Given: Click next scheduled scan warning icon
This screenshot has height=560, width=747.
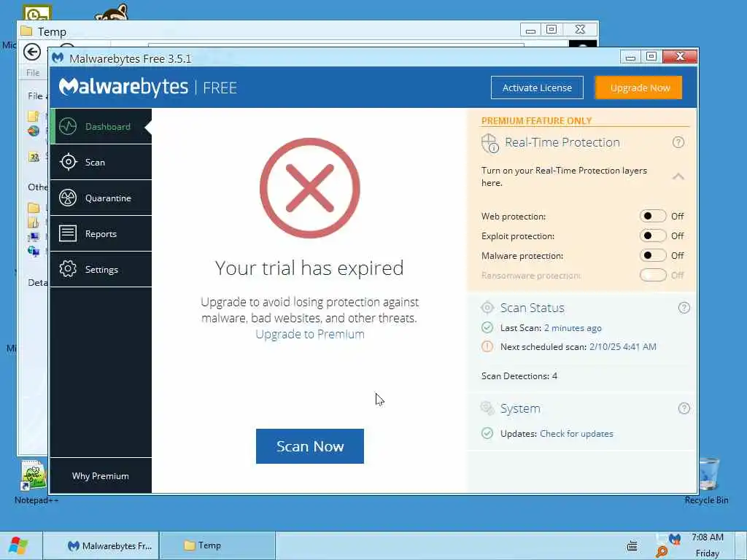Looking at the screenshot, I should click(487, 346).
